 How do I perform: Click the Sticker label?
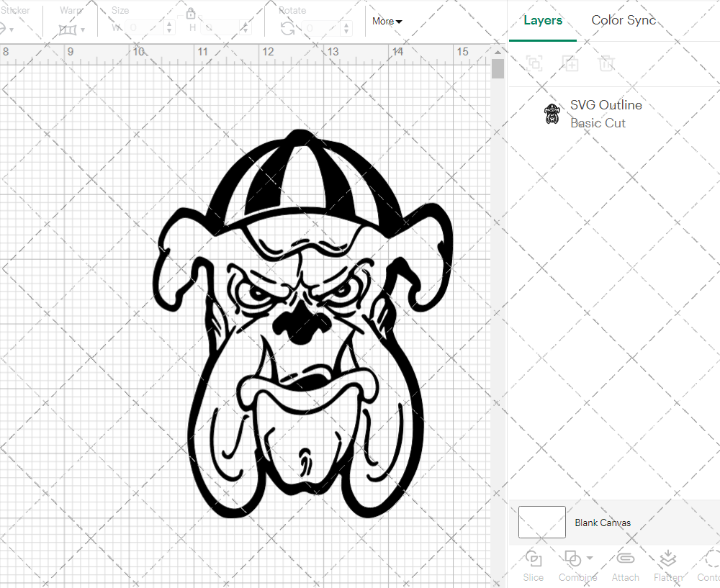(x=16, y=10)
